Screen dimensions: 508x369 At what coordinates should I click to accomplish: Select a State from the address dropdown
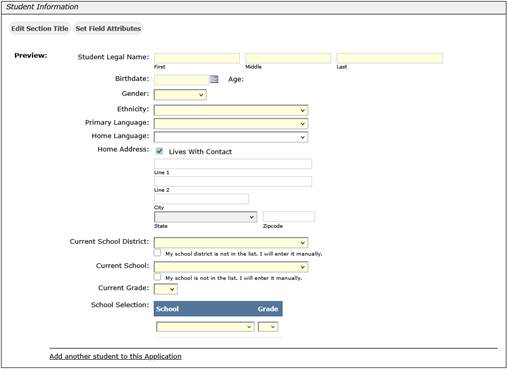tap(205, 217)
